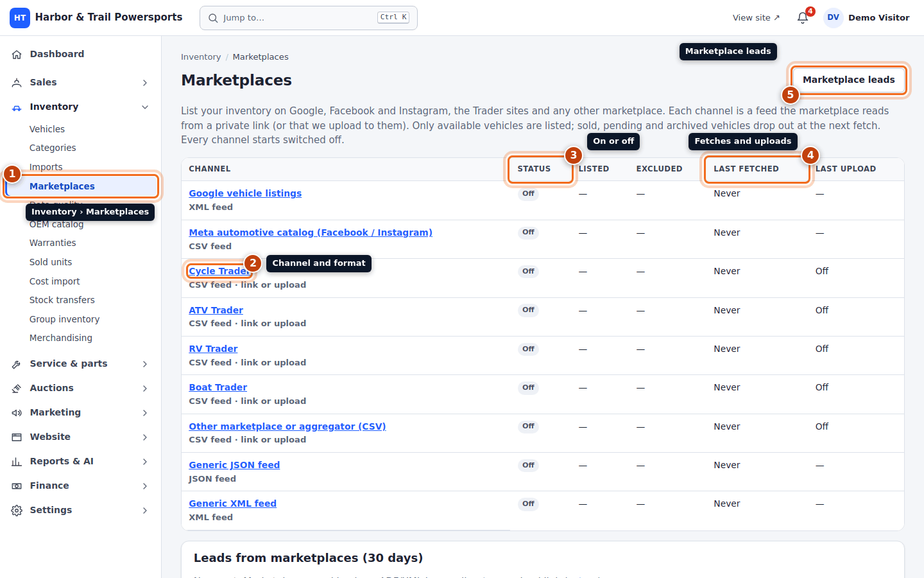Click the HT logo badge
Image resolution: width=924 pixels, height=578 pixels.
pos(20,18)
